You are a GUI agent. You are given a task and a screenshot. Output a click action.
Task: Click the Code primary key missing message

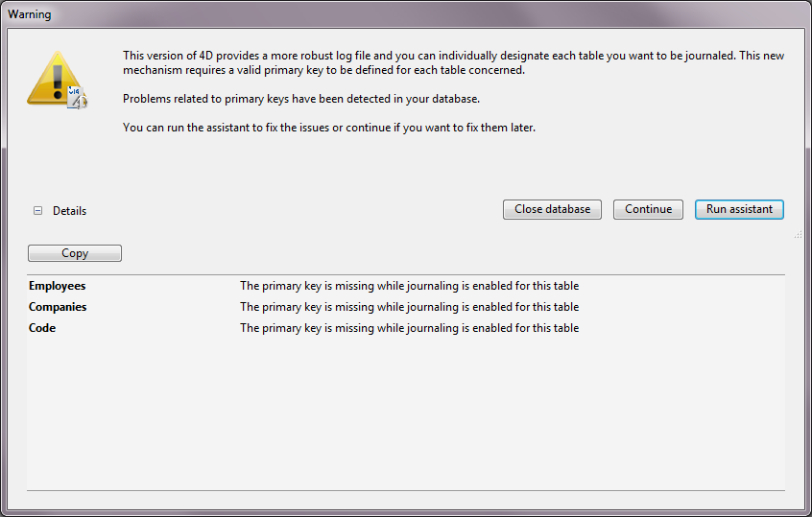point(409,328)
